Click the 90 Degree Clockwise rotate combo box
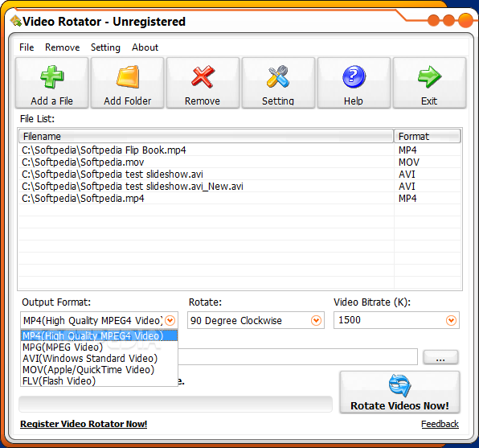 point(256,320)
